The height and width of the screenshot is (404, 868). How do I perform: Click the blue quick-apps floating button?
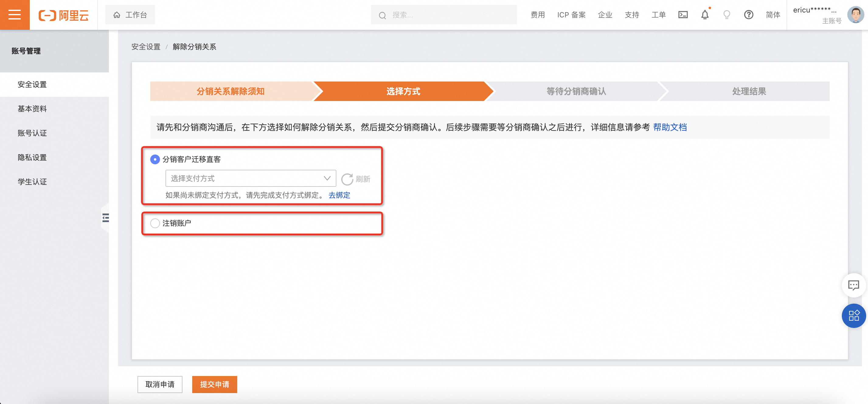pyautogui.click(x=853, y=315)
